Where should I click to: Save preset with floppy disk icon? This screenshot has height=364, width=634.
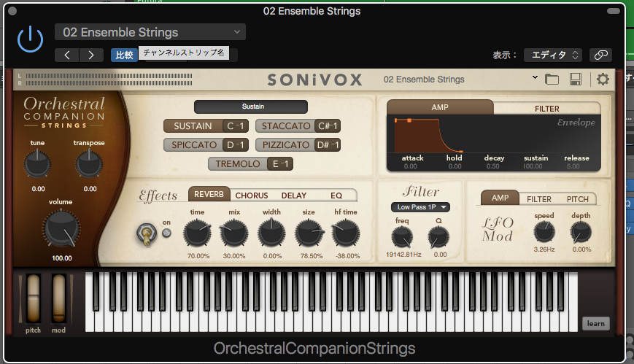click(576, 80)
